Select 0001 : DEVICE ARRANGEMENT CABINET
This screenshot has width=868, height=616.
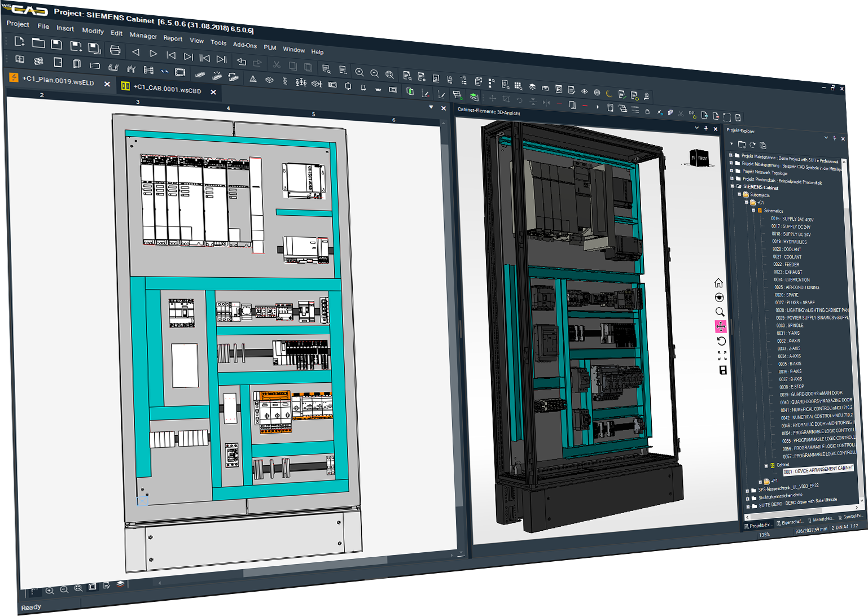point(818,469)
